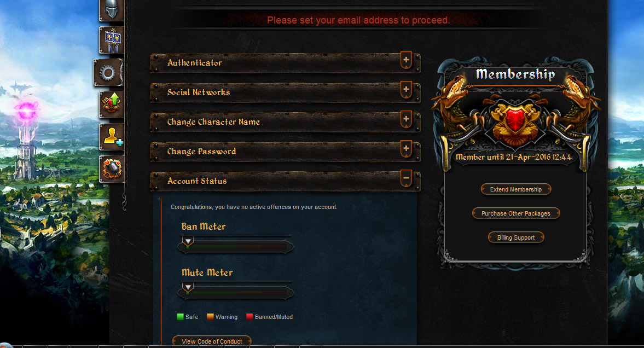Open Billing Support
This screenshot has height=348, width=644.
(516, 237)
